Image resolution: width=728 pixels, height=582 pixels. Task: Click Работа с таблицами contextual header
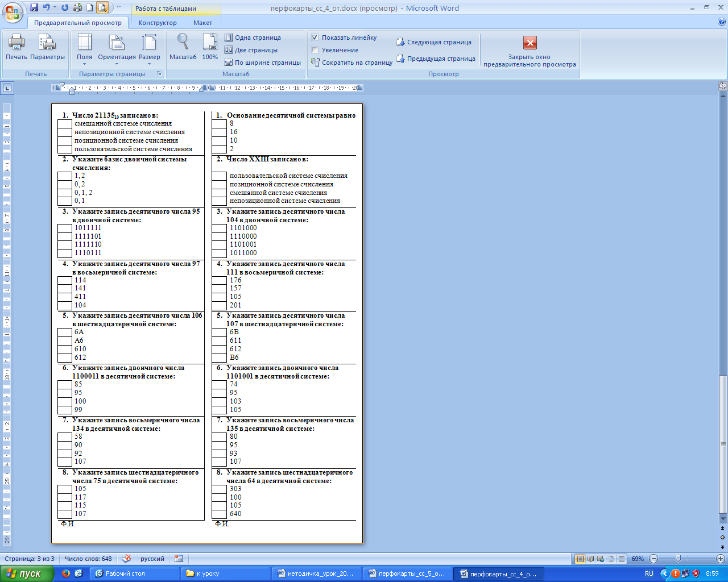point(166,9)
